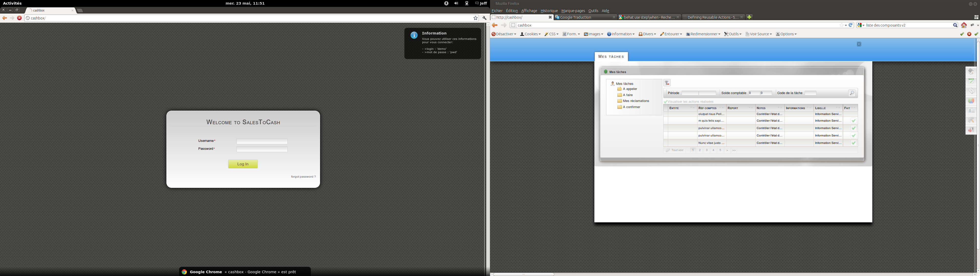This screenshot has height=276, width=980.
Task: Open the Images dropdown
Action: [x=593, y=34]
